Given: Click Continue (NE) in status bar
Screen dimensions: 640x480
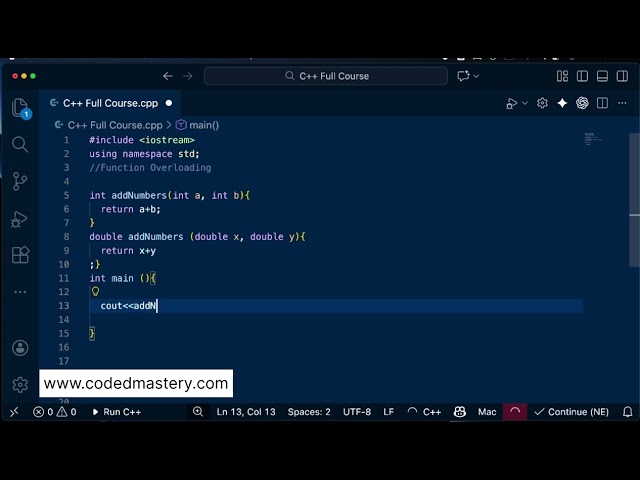Looking at the screenshot, I should tap(571, 412).
